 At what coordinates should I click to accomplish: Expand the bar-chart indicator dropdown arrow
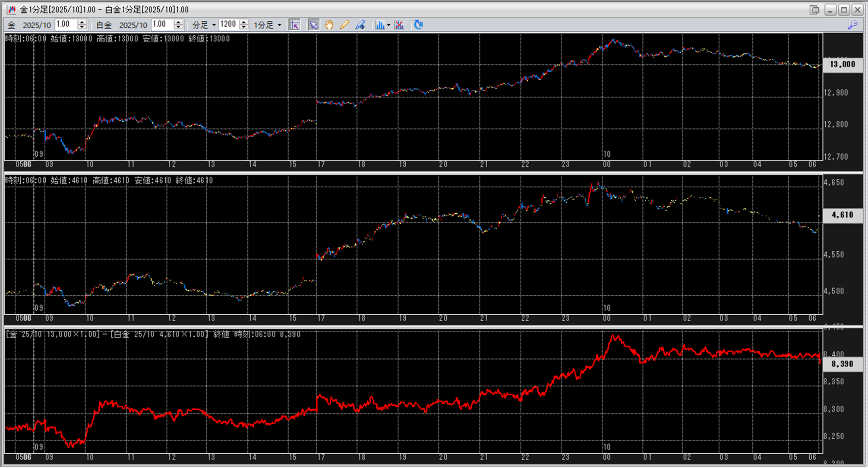pos(388,25)
